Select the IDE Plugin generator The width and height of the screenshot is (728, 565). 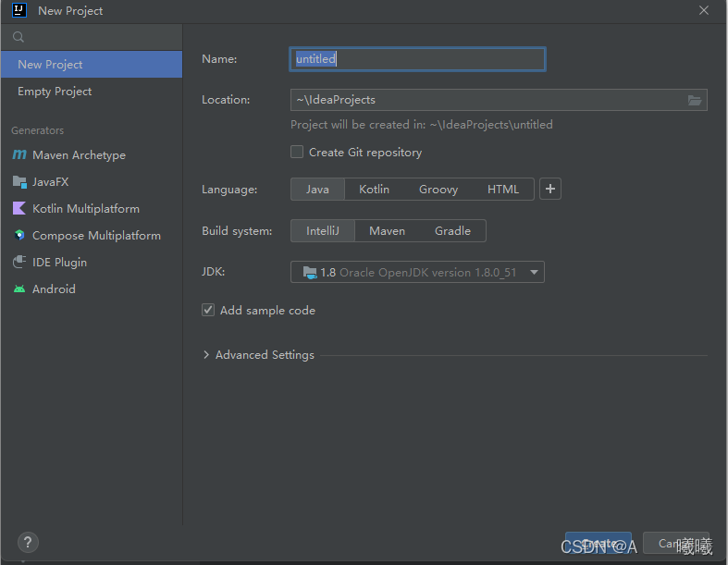click(92, 263)
